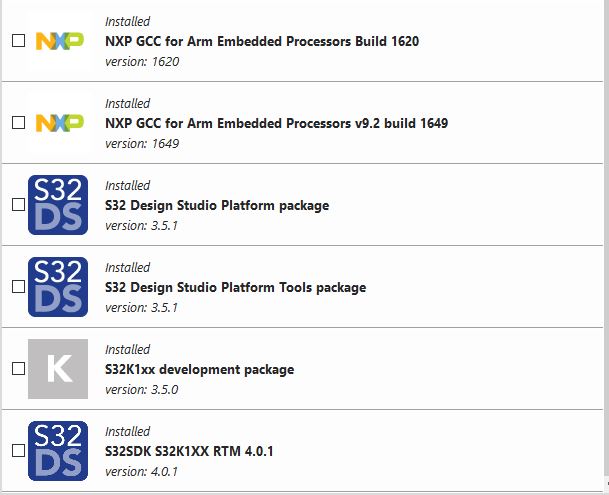Click S32DS icon for Platform Tools package

[58, 287]
